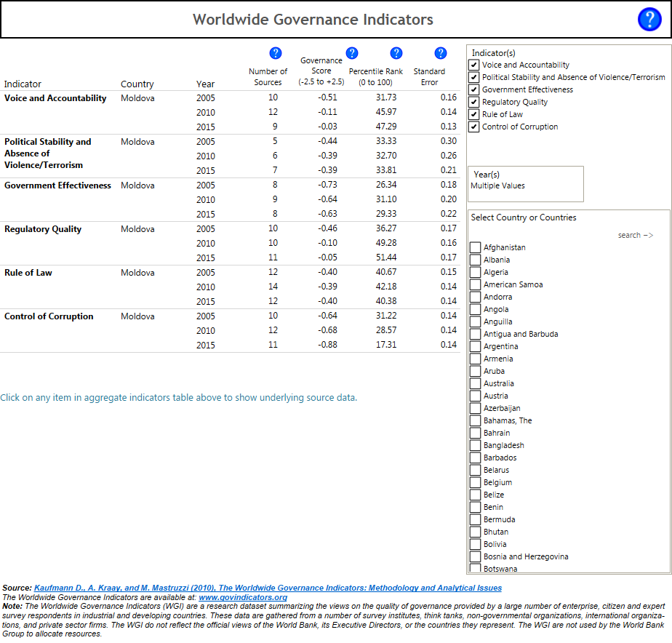The image size is (672, 643).
Task: Disable the Control of Corruption indicator
Action: pos(474,127)
